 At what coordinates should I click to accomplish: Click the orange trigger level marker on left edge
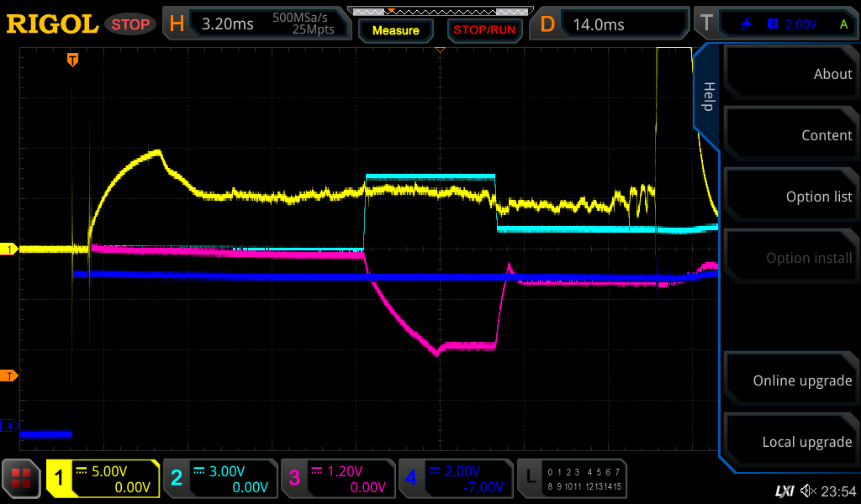tap(11, 375)
